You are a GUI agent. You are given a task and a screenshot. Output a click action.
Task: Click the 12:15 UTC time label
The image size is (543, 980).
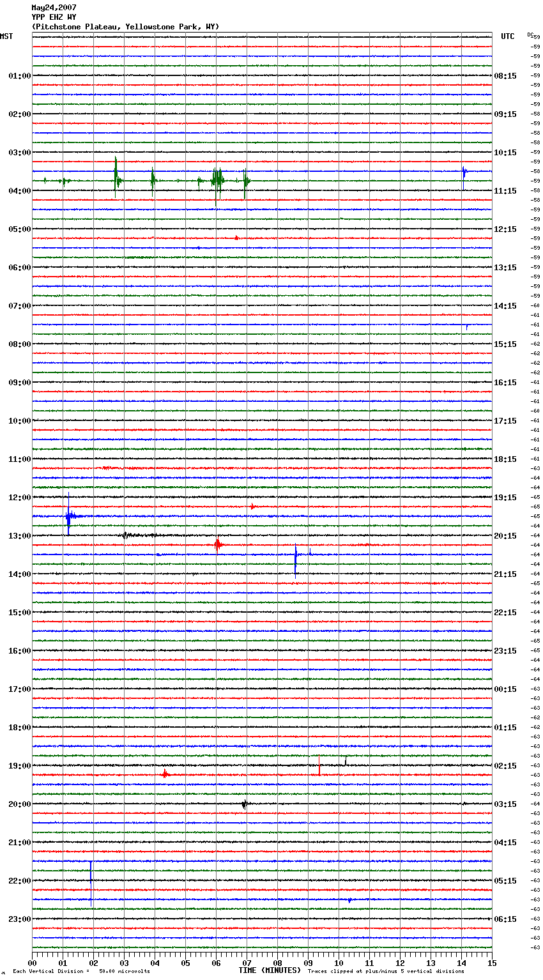pyautogui.click(x=505, y=229)
